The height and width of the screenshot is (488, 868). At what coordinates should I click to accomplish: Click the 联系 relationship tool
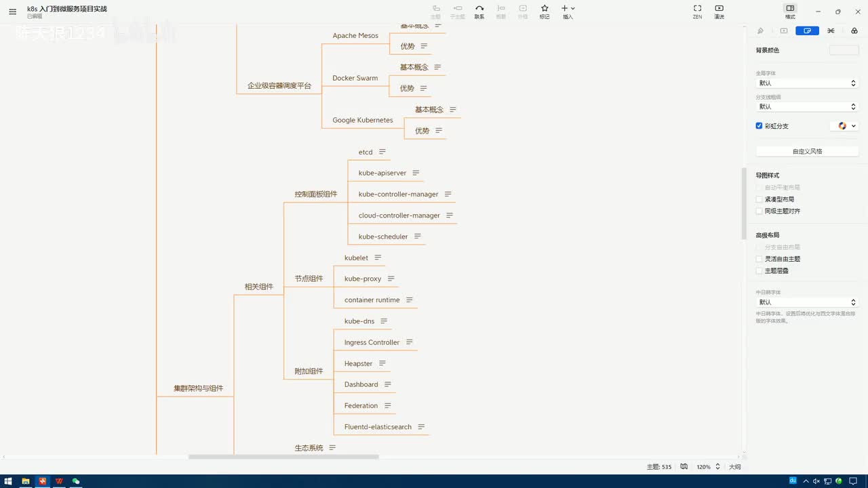pos(479,12)
